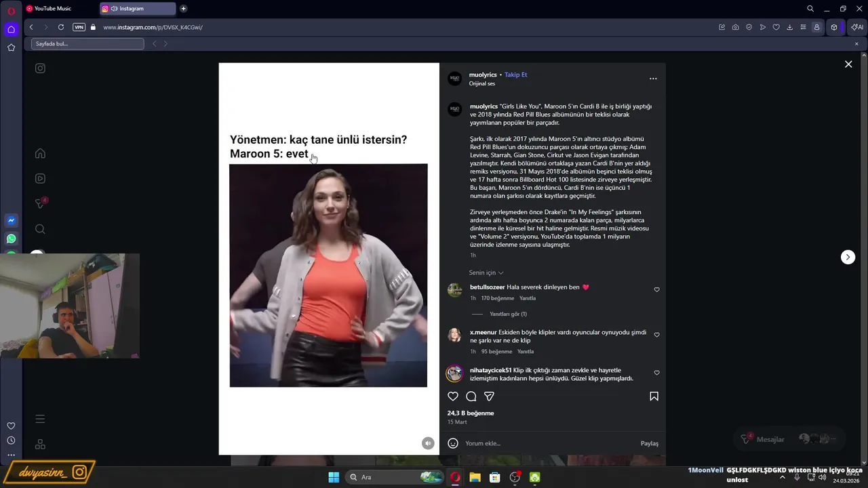Go to Instagram Home icon
The width and height of the screenshot is (868, 488).
40,153
